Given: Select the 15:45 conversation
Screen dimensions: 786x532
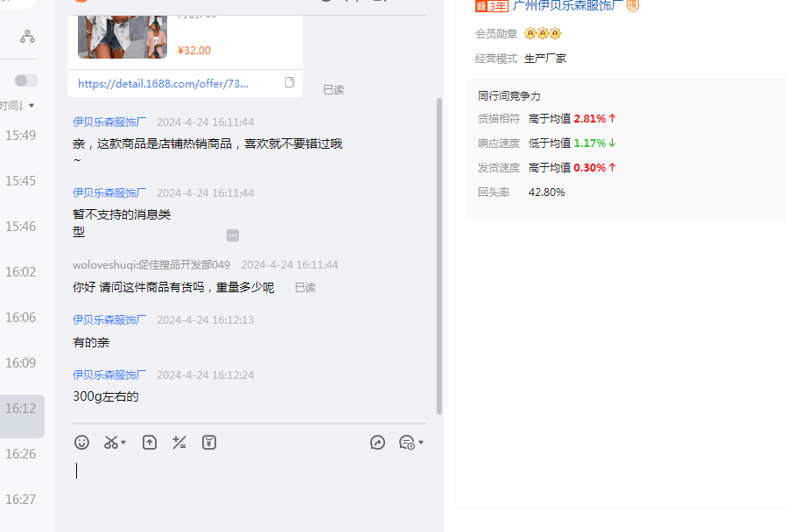Looking at the screenshot, I should [x=20, y=181].
